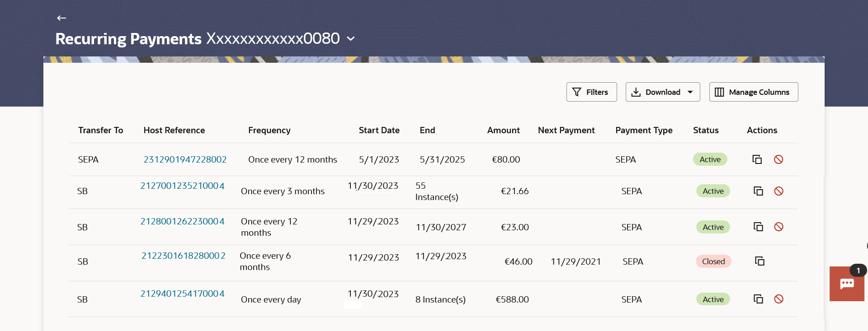Open host reference 2127001235210004
This screenshot has height=331, width=868.
[x=182, y=186]
